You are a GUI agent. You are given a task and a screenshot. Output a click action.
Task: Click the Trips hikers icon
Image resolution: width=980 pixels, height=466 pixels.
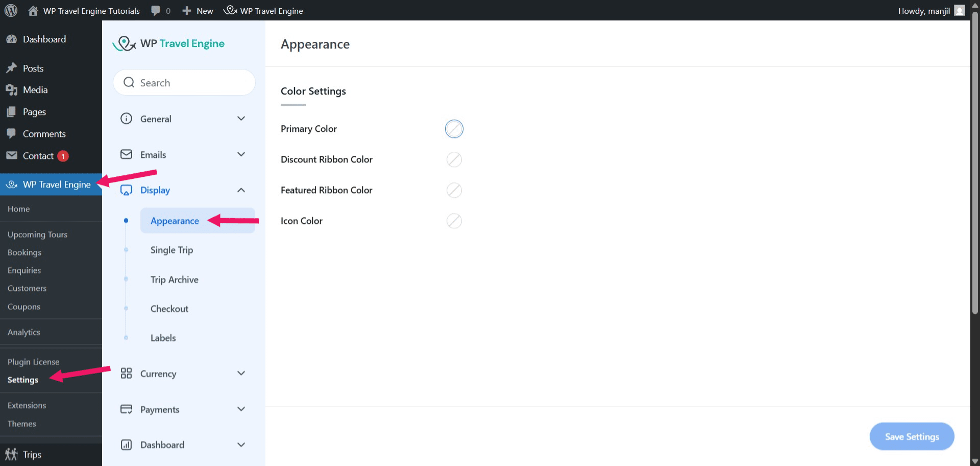[11, 454]
